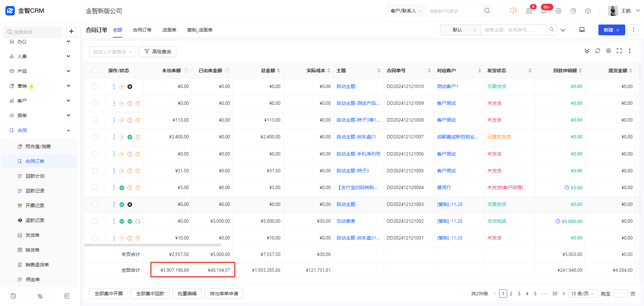The image size is (644, 306).
Task: Check the row for DD202412121007
Action: [x=95, y=137]
